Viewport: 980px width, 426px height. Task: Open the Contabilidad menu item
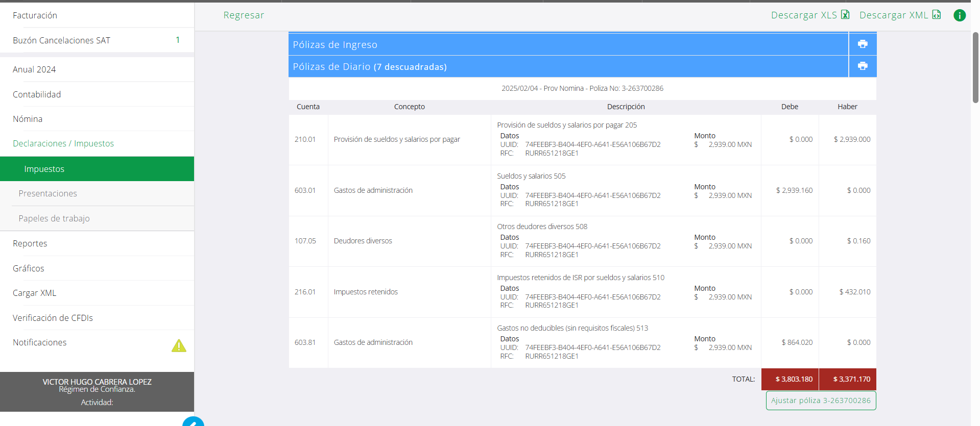click(x=37, y=94)
